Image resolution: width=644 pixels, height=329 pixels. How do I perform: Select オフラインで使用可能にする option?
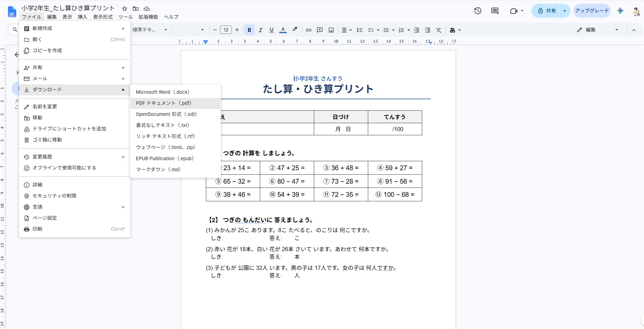(75, 168)
